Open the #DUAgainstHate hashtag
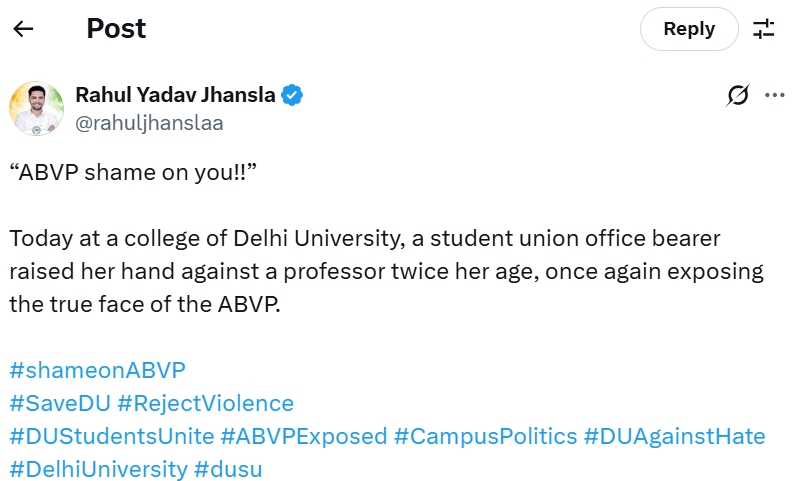802x481 pixels. click(x=674, y=436)
